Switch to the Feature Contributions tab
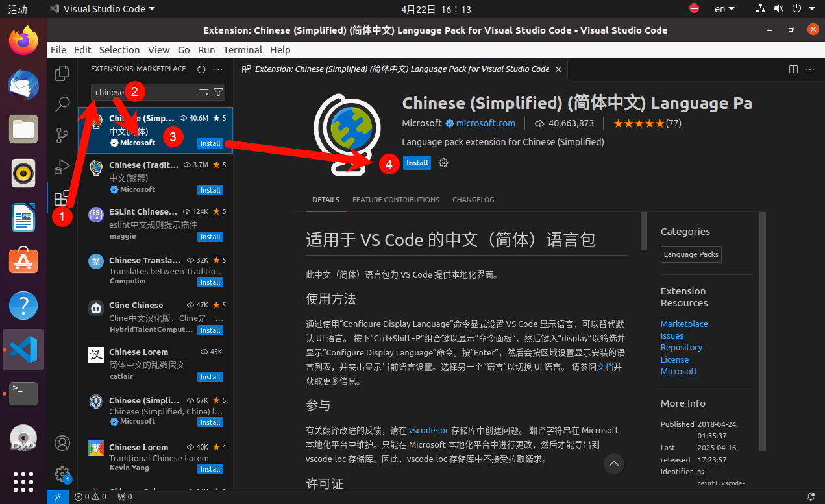The height and width of the screenshot is (504, 825). pos(396,200)
